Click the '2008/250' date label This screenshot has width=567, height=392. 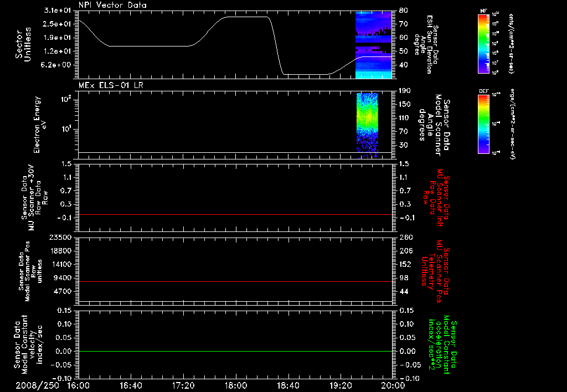point(38,385)
